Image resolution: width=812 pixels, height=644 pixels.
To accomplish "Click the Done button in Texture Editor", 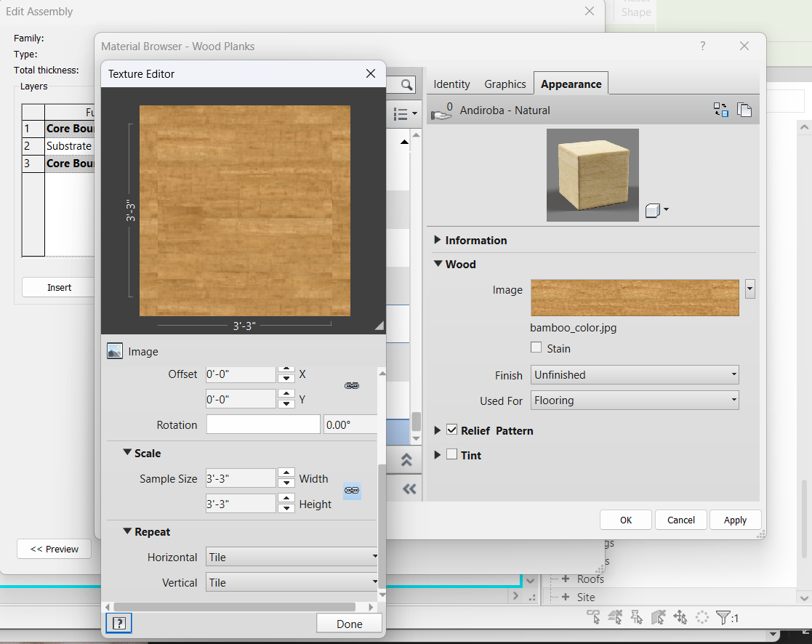I will [x=349, y=623].
